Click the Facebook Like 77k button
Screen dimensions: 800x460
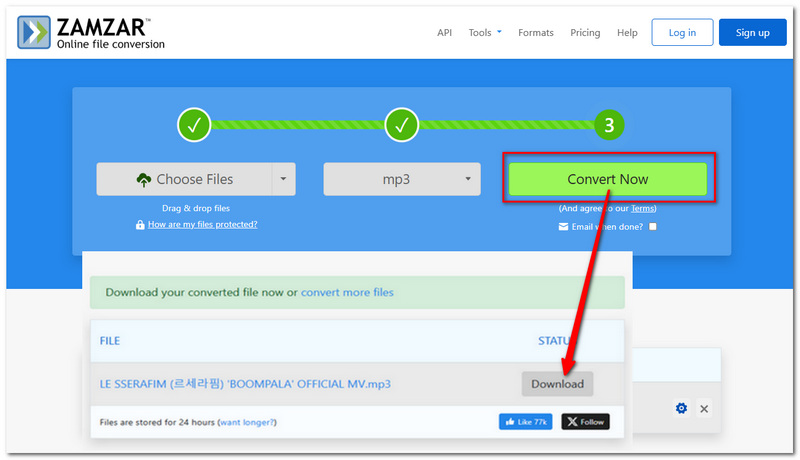526,422
